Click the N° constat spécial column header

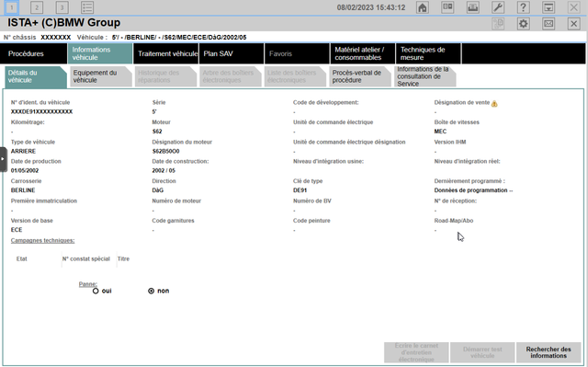(x=85, y=259)
